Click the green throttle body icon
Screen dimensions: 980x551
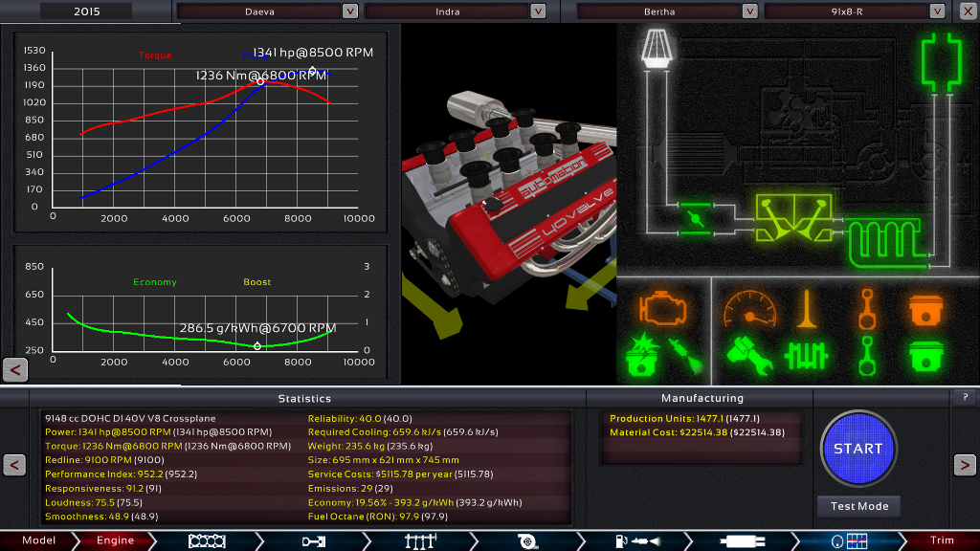[696, 218]
